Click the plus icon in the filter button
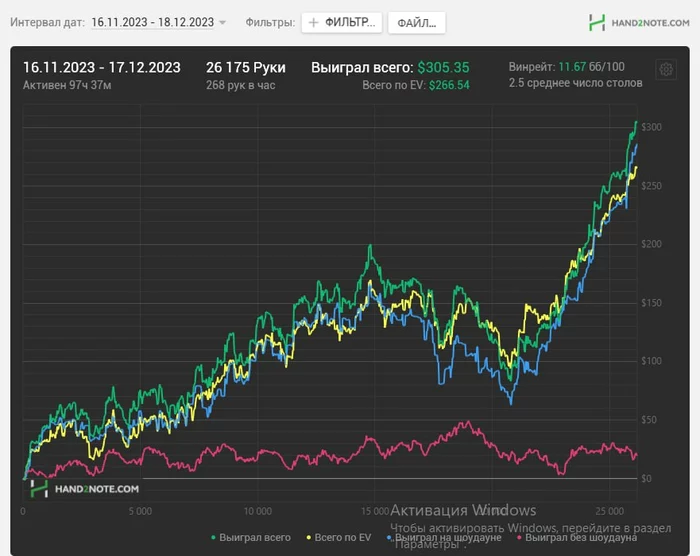The width and height of the screenshot is (700, 556). tap(313, 22)
